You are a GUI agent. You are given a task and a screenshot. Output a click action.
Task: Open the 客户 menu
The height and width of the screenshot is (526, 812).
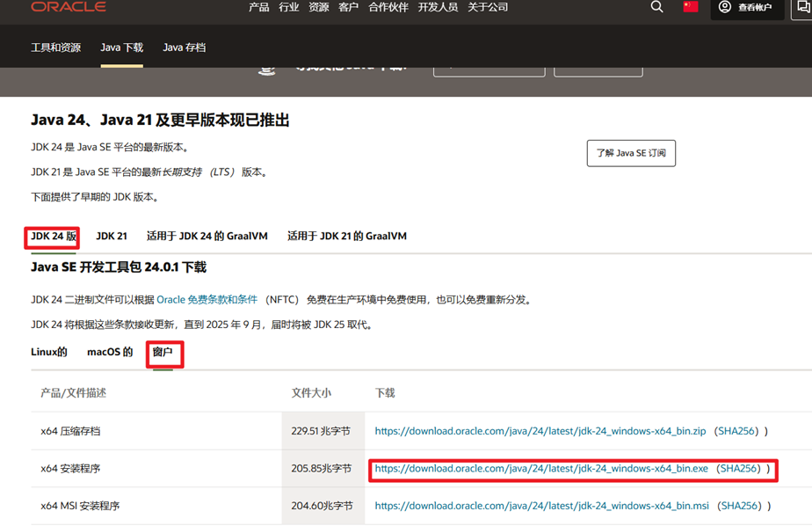(x=348, y=7)
